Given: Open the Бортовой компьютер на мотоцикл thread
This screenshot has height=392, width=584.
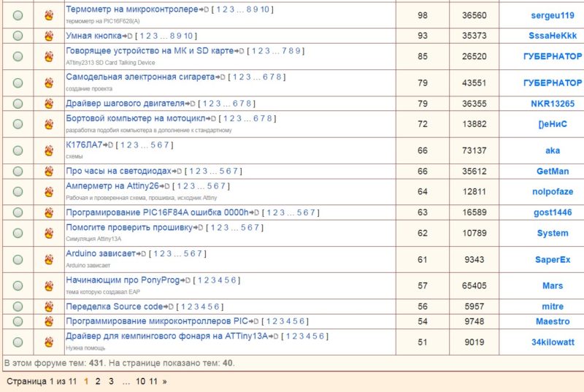Looking at the screenshot, I should (x=136, y=118).
